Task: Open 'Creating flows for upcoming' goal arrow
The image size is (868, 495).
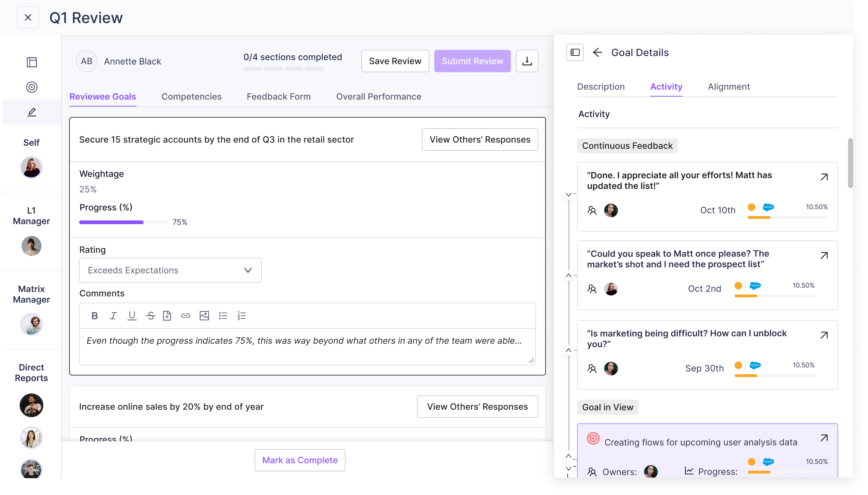Action: coord(824,438)
